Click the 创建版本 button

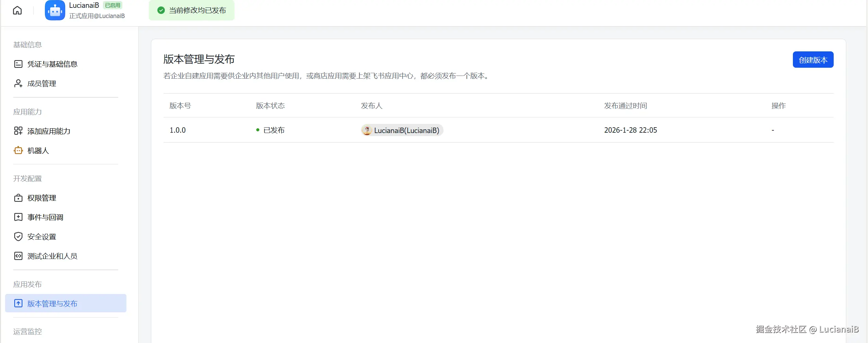pos(813,60)
